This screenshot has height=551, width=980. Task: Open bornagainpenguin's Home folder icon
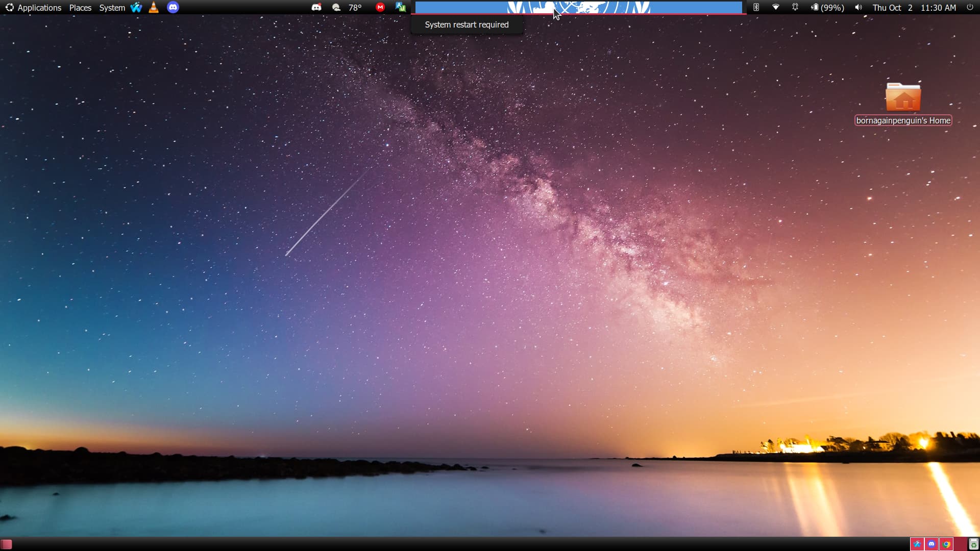(x=903, y=97)
